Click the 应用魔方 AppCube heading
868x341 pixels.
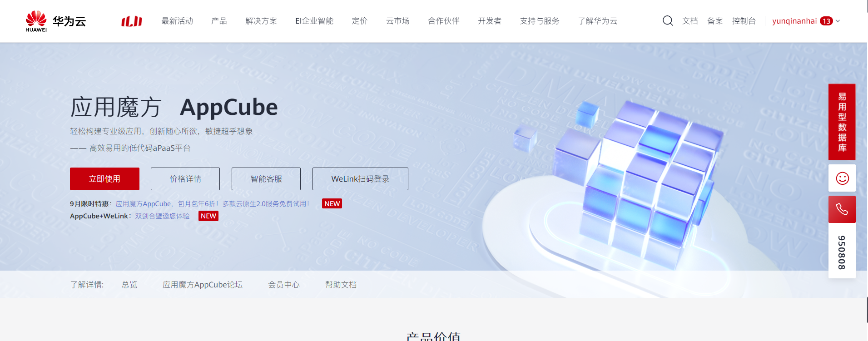pyautogui.click(x=174, y=107)
